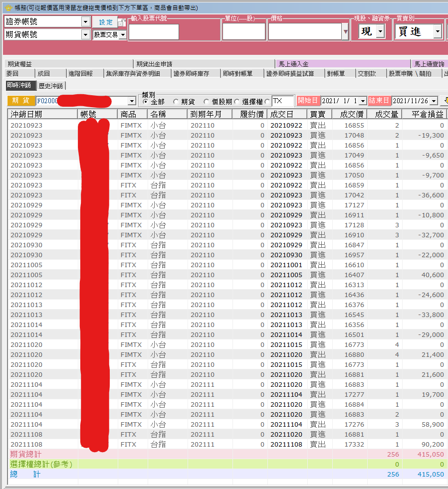This screenshot has height=489, width=448.
Task: Click the 設定 button
Action: pyautogui.click(x=106, y=22)
